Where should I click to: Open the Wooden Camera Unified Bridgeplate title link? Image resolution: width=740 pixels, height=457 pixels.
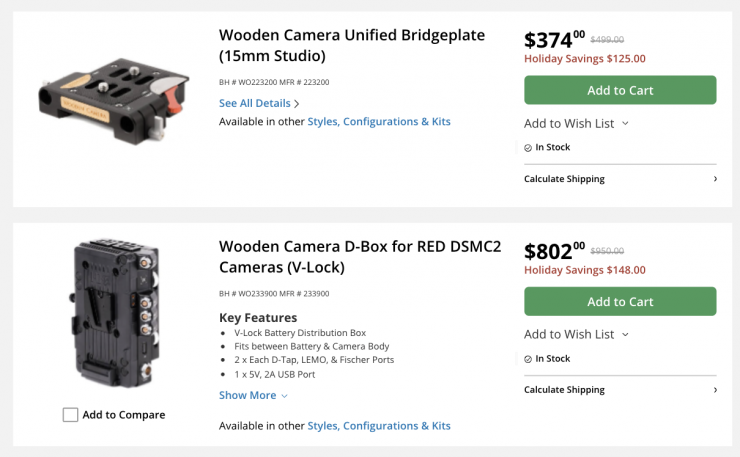pos(351,45)
